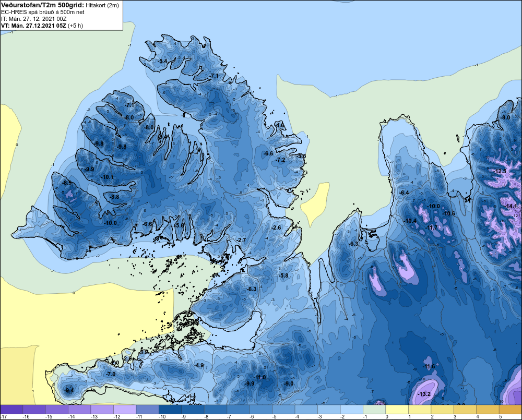Click the -8.8 temperature value
The height and width of the screenshot is (420, 522).
[x=114, y=197]
